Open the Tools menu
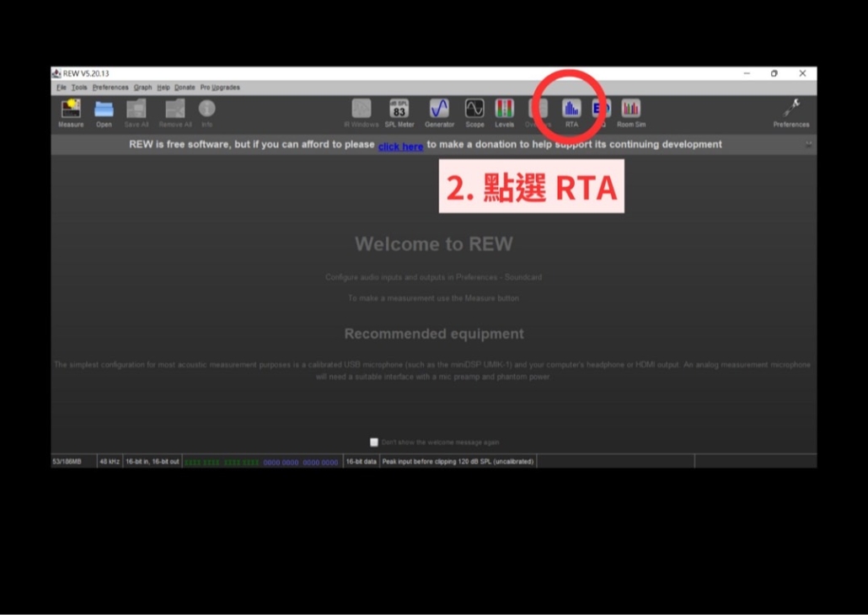868x615 pixels. (x=79, y=88)
